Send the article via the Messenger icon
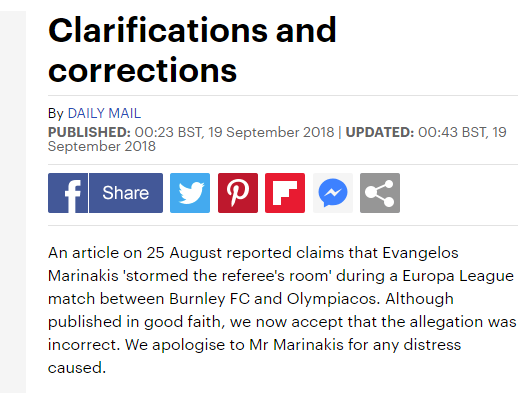 tap(333, 193)
